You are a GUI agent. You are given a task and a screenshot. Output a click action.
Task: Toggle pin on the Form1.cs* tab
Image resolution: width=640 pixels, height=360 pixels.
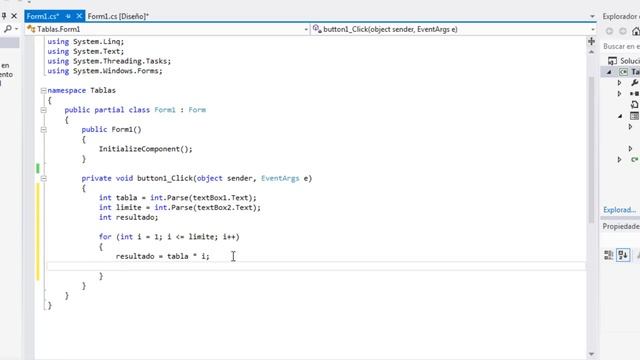68,16
